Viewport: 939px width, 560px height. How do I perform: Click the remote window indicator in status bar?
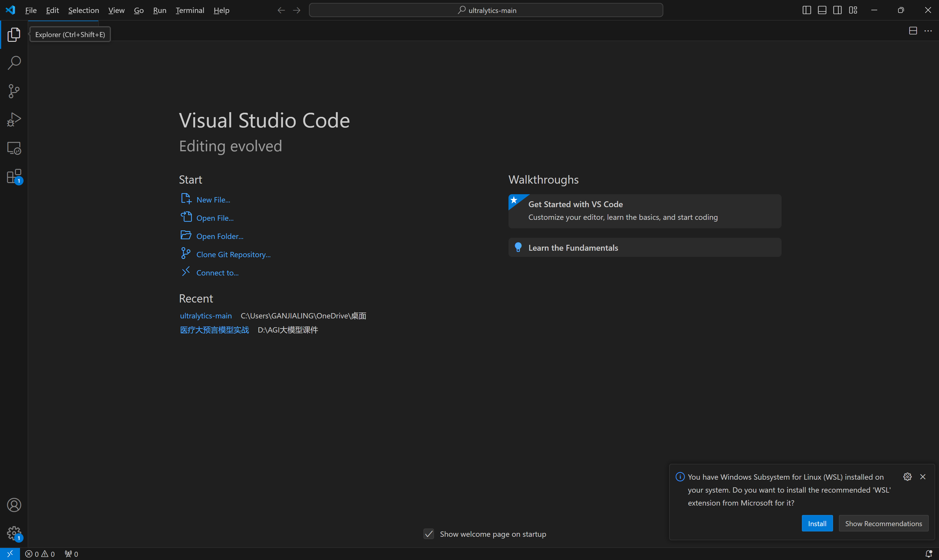10,554
